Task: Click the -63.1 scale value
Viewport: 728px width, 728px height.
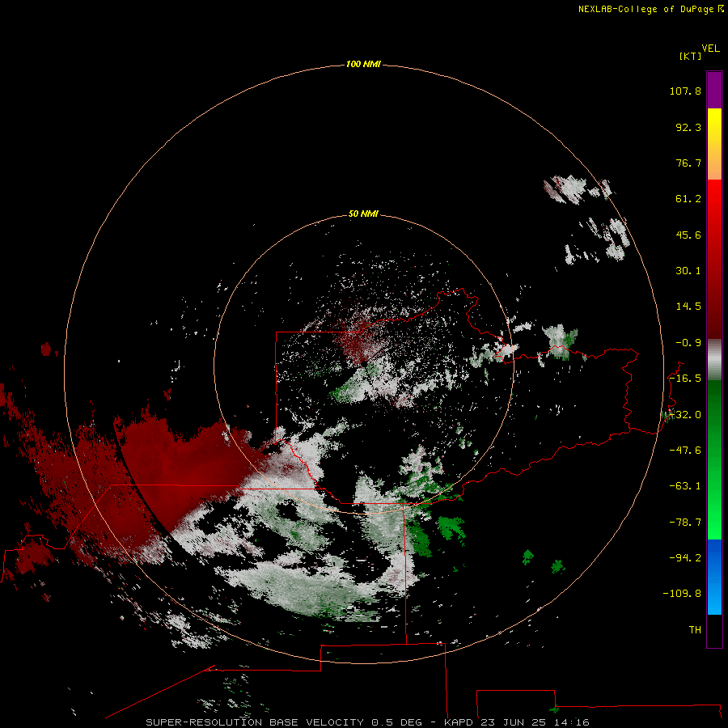Action: coord(685,486)
